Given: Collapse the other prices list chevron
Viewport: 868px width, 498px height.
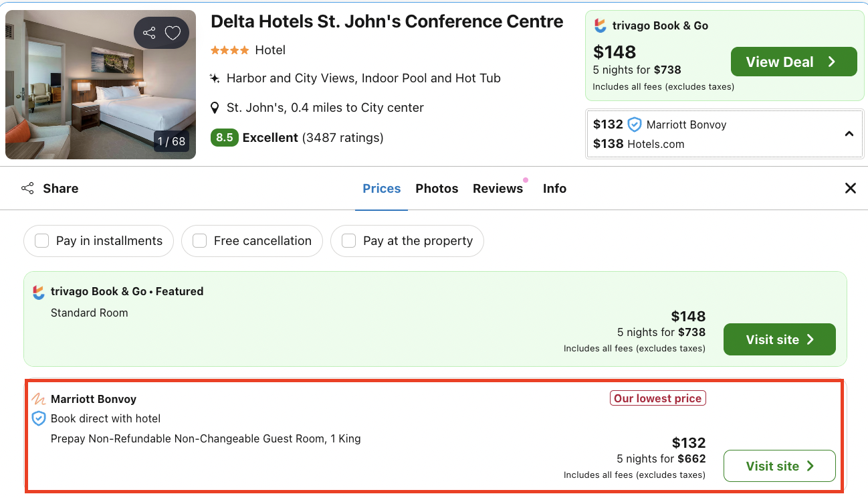Looking at the screenshot, I should click(849, 134).
